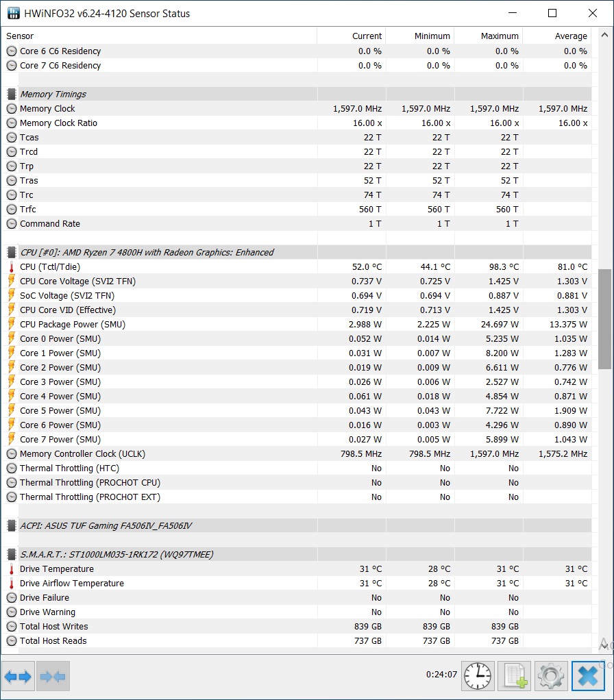The height and width of the screenshot is (700, 614).
Task: Start logging with the sheet plus icon
Action: [x=515, y=676]
